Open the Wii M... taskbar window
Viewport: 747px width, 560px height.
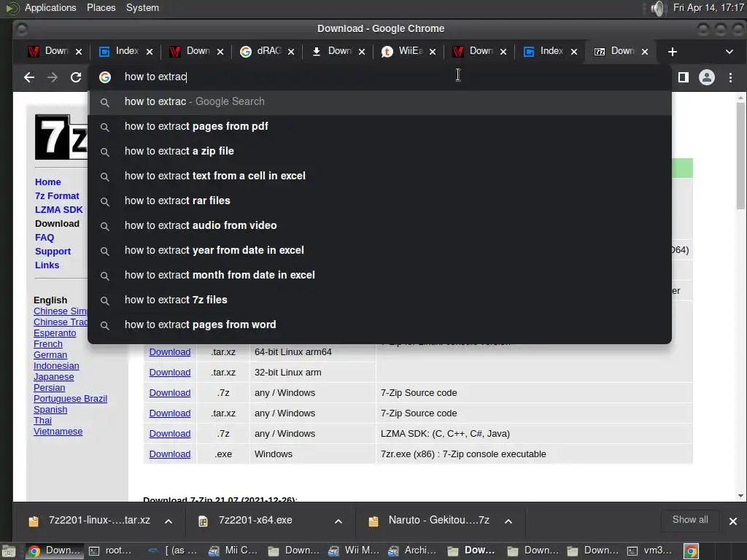tap(353, 551)
